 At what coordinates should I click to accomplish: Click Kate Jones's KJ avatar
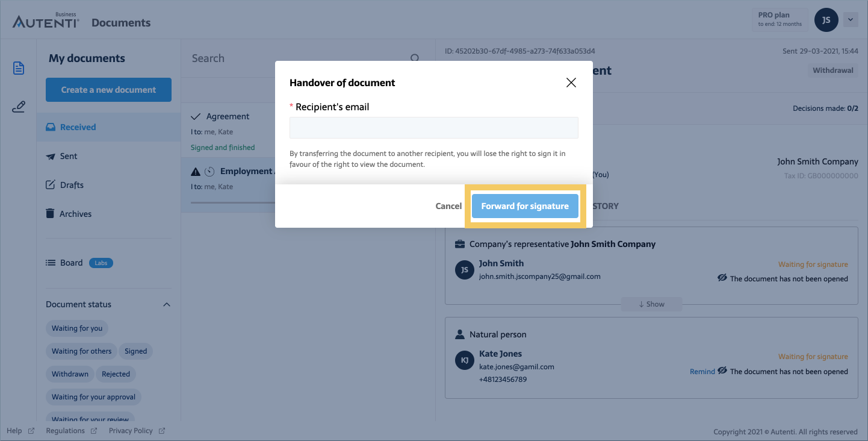464,361
